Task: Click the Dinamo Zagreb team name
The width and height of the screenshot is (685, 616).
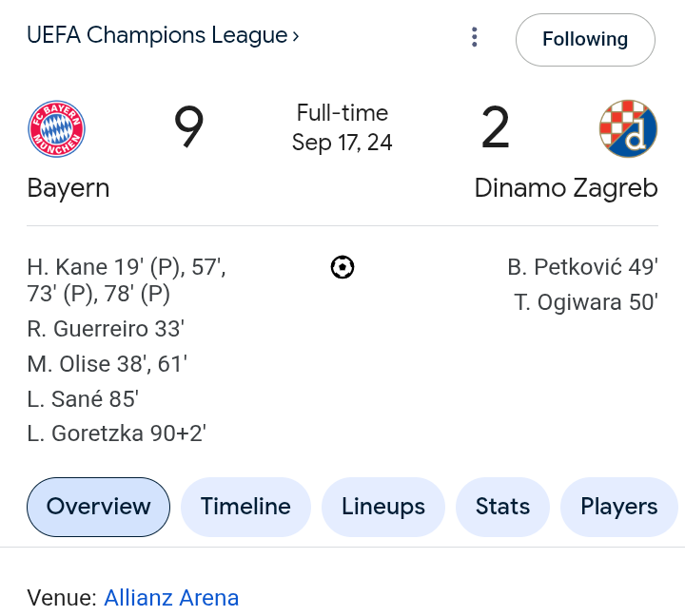Action: (566, 188)
